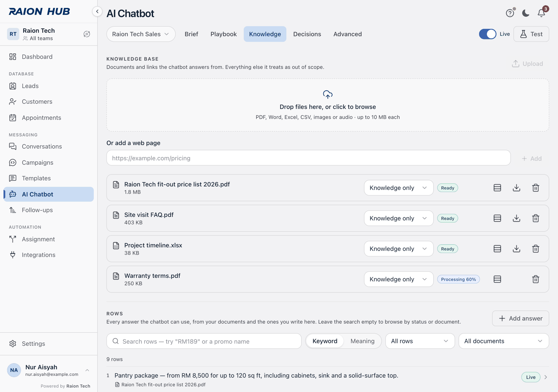Click the cloud upload icon in drop zone
This screenshot has height=392, width=558.
328,94
